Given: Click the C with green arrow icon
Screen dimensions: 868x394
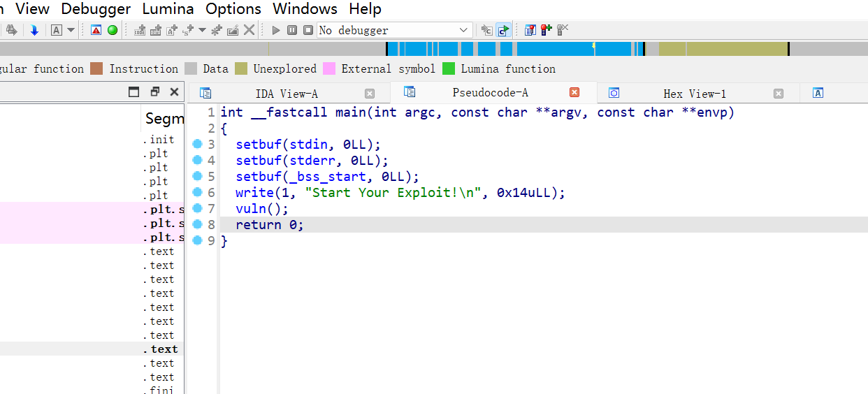Looking at the screenshot, I should pos(503,30).
